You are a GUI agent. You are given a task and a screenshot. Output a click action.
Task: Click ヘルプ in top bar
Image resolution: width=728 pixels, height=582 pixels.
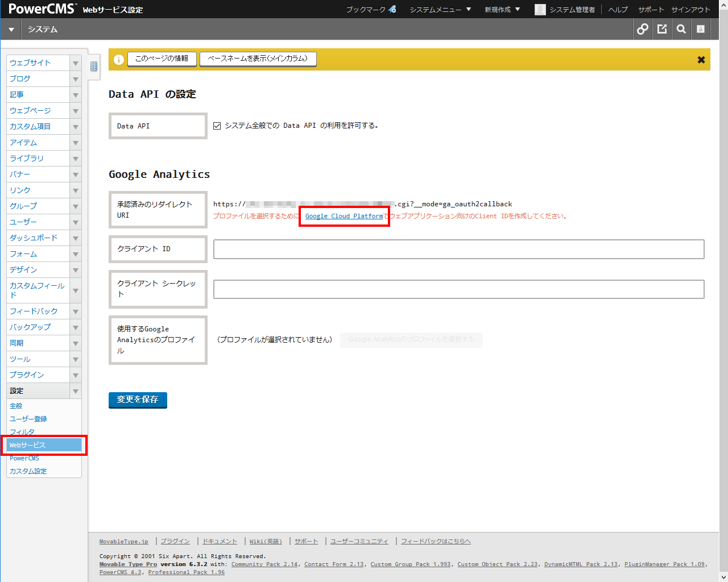pyautogui.click(x=618, y=10)
